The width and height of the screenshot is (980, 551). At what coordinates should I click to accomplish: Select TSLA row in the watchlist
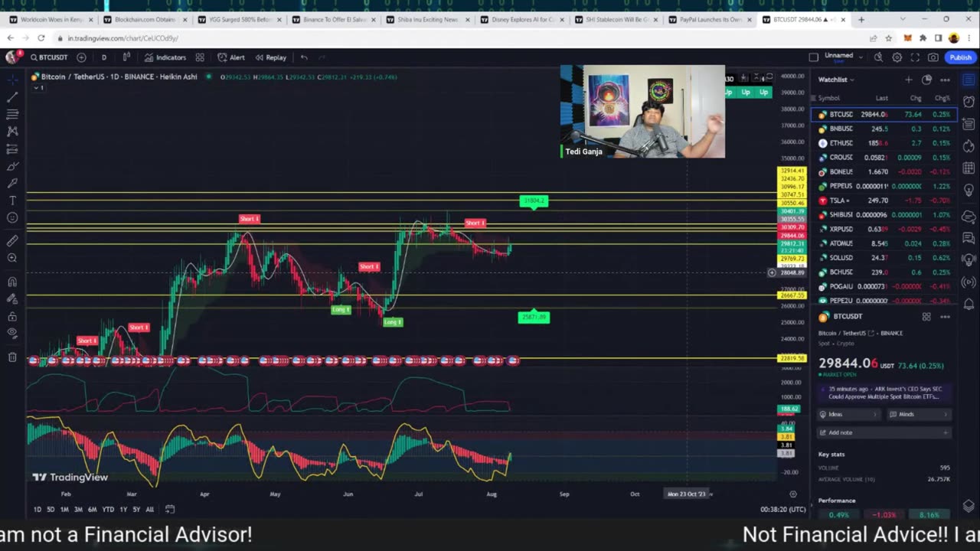coord(884,201)
